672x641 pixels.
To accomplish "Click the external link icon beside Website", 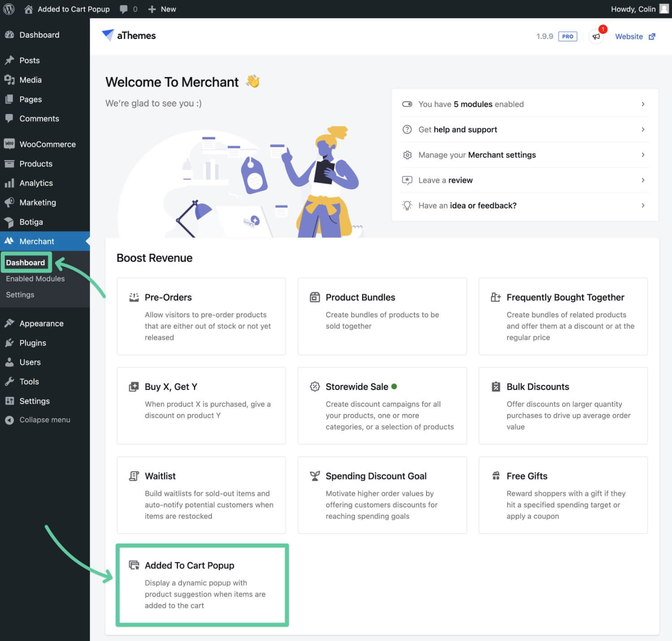I will coord(652,37).
